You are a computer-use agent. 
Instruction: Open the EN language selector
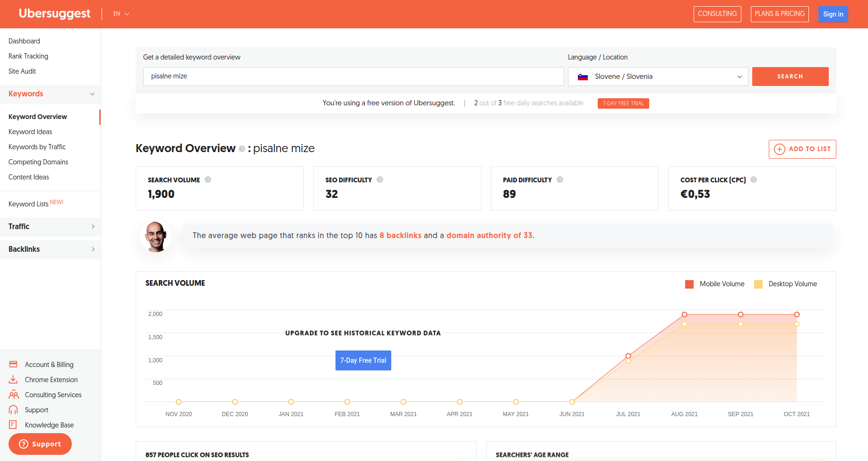[x=121, y=14]
